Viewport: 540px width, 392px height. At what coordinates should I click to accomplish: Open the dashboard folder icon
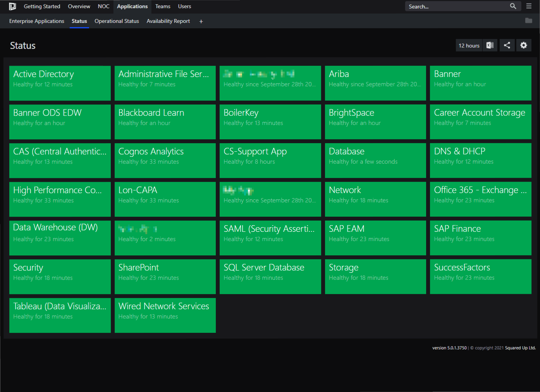(x=528, y=21)
